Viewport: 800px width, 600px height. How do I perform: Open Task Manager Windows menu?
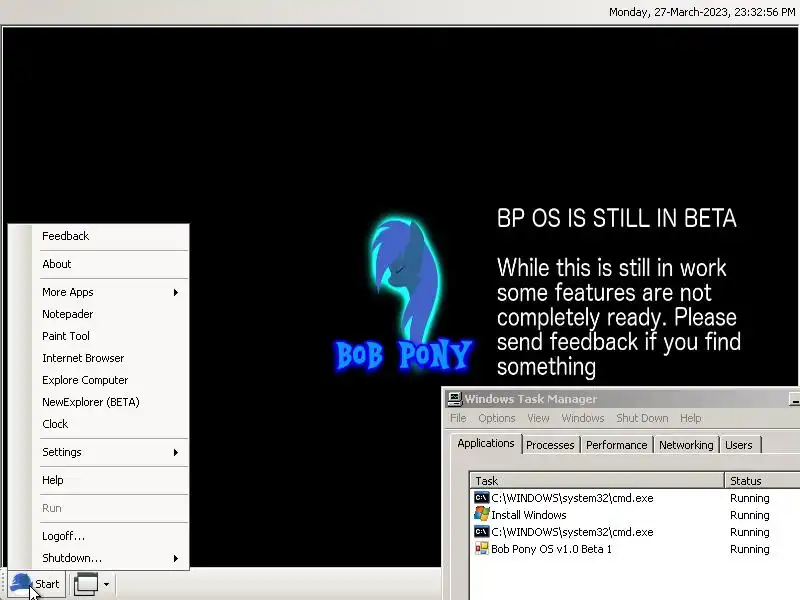tap(583, 418)
